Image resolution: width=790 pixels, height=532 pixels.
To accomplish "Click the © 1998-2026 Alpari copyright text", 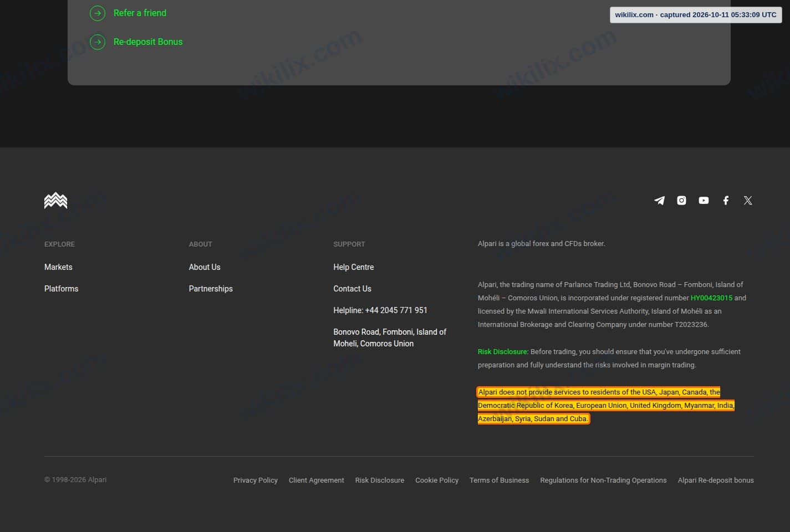I will point(75,480).
